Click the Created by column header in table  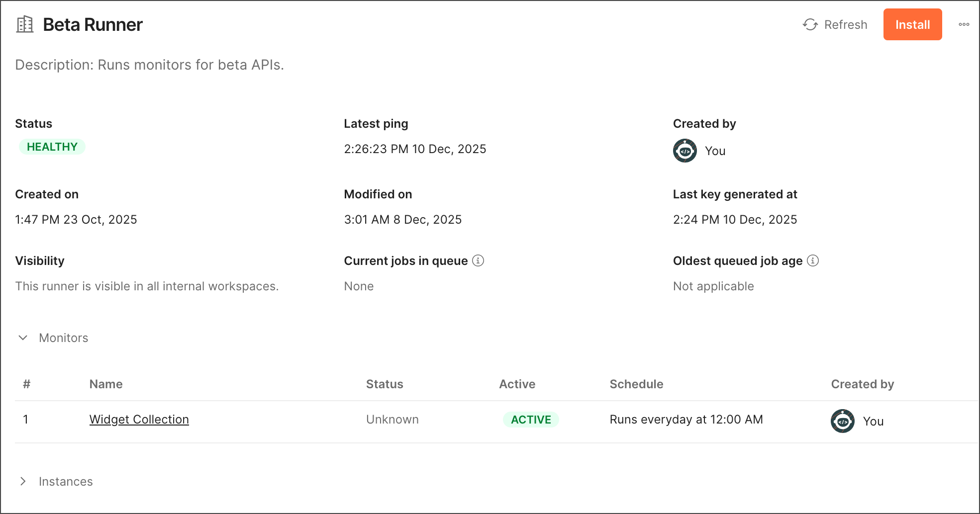pos(862,384)
